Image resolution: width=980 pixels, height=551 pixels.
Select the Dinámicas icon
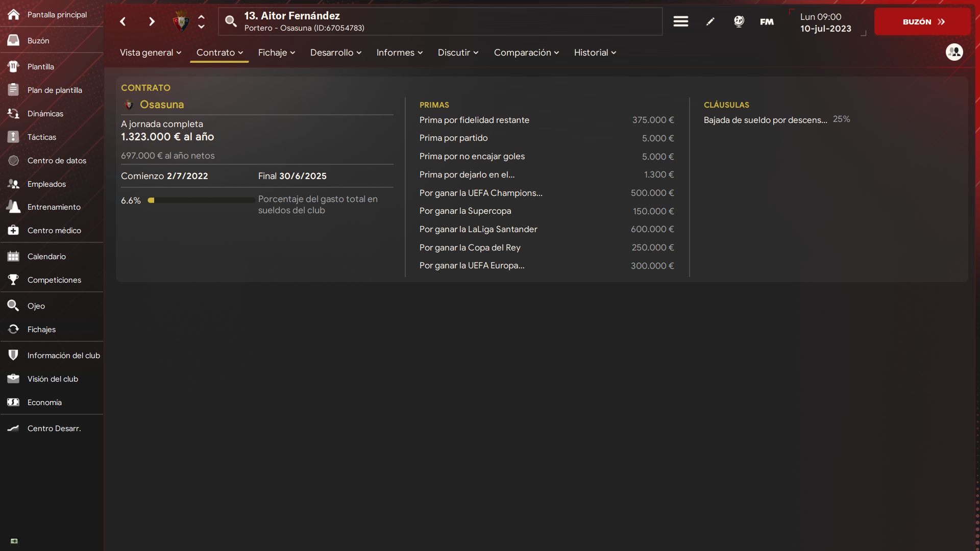[13, 113]
